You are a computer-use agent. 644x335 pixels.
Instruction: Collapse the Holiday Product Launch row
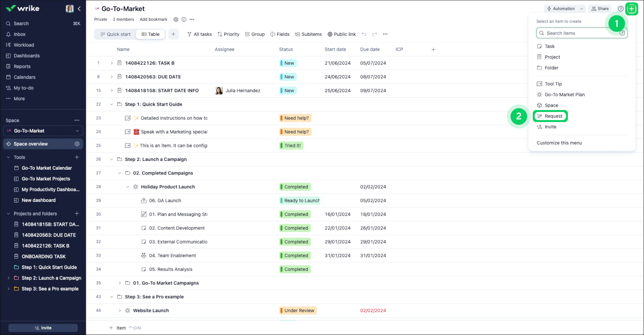(128, 187)
